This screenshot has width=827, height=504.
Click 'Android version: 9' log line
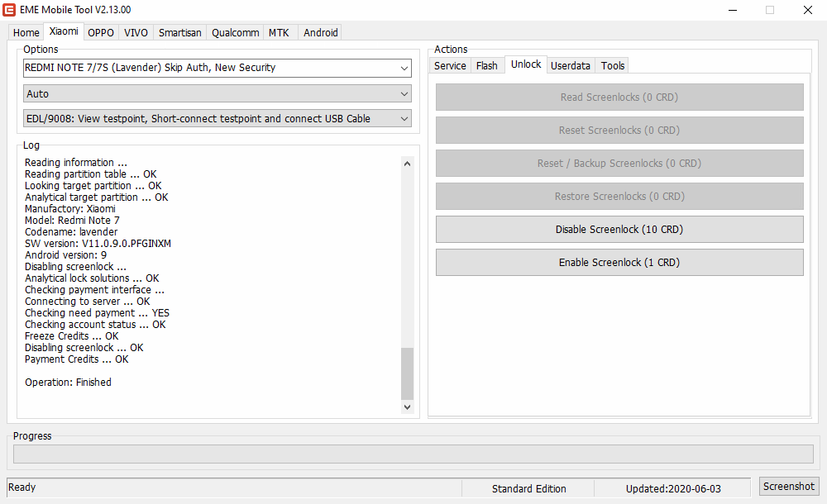[65, 255]
